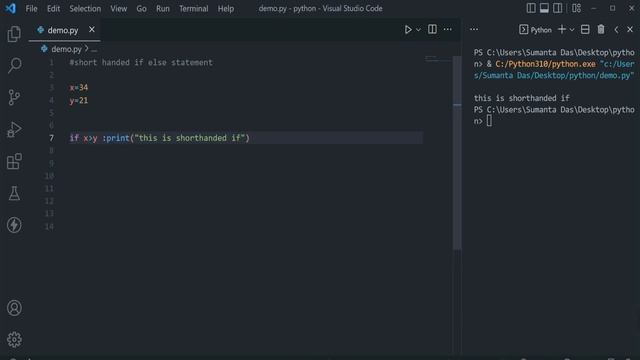Kill the terminal with trash icon
The image size is (640, 360).
click(601, 29)
